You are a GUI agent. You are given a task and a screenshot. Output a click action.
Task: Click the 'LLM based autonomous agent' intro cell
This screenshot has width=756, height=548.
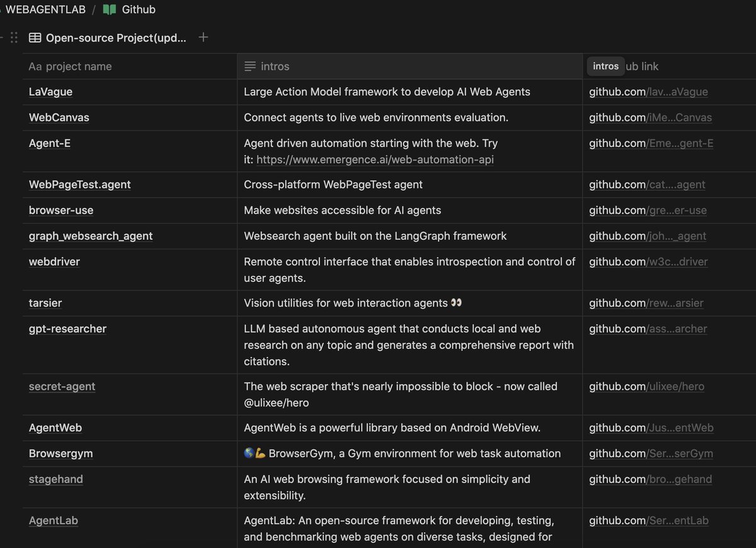click(410, 345)
